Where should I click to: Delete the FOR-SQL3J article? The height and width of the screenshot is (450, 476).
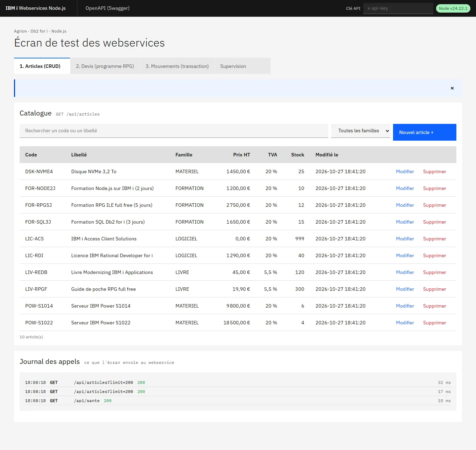point(434,222)
